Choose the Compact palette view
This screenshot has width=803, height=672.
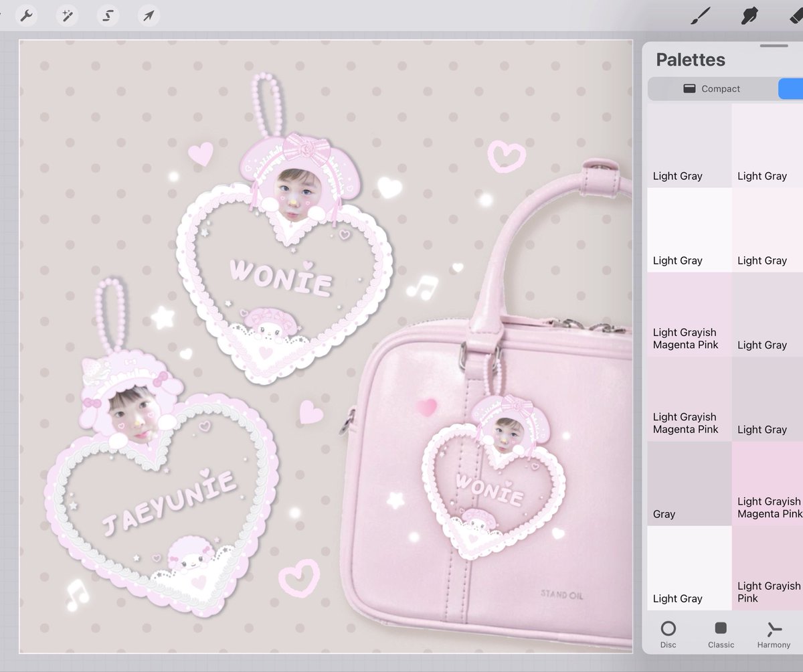coord(712,88)
